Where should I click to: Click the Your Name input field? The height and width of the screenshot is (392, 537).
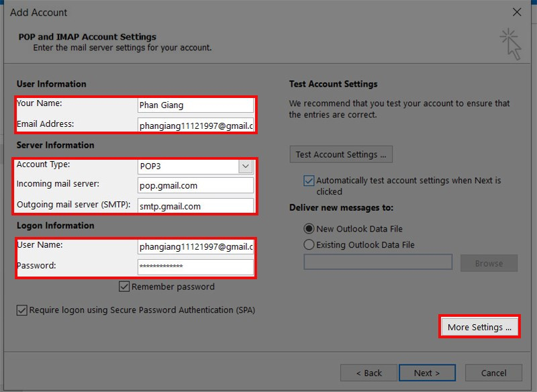click(195, 105)
